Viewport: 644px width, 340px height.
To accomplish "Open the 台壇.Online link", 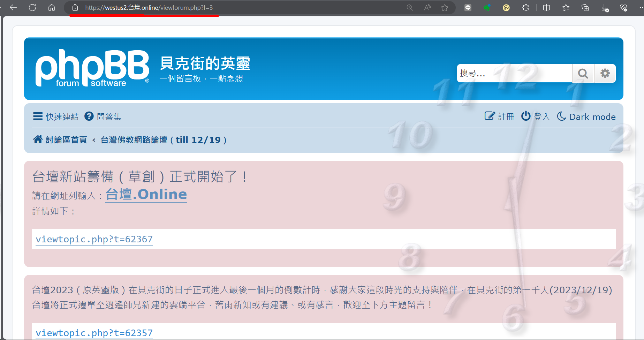I will pos(146,194).
